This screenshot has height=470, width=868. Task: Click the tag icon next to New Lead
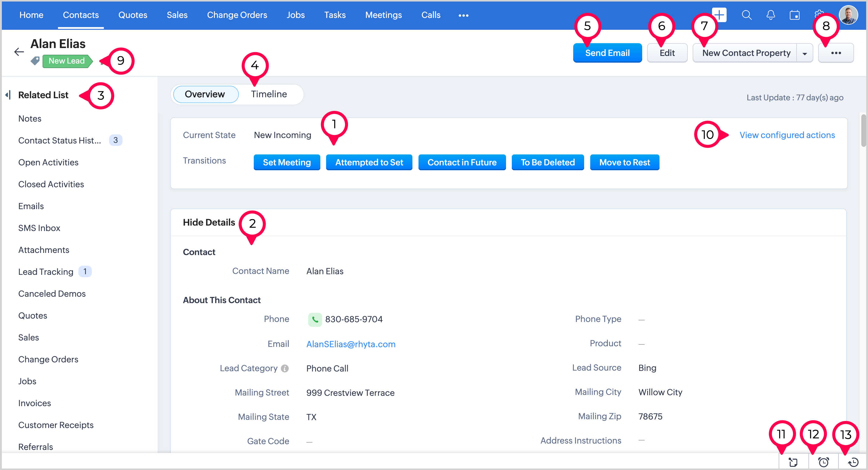click(35, 61)
